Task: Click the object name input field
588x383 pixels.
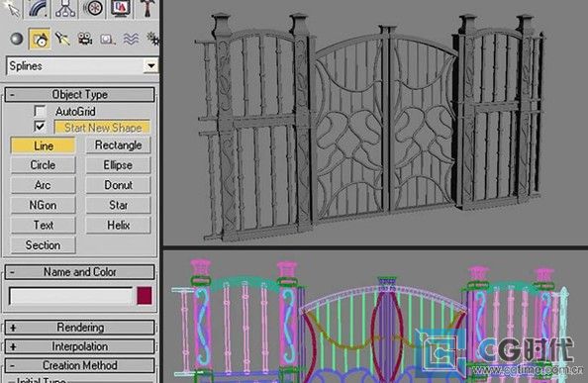Action: click(x=71, y=296)
